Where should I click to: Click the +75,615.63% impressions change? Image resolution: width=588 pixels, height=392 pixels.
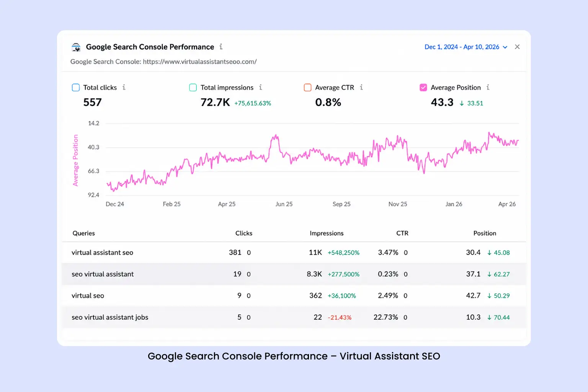[253, 103]
